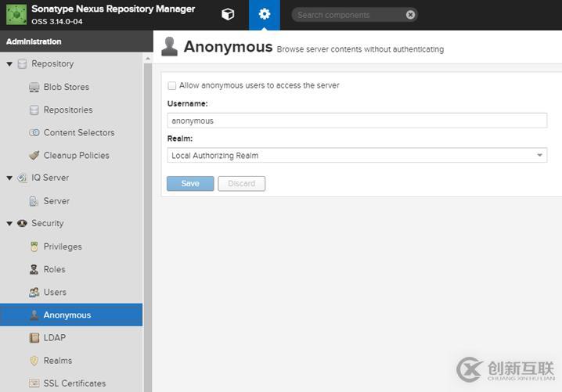Open the Realm dropdown list
Viewport: 562px width, 392px height.
(540, 156)
